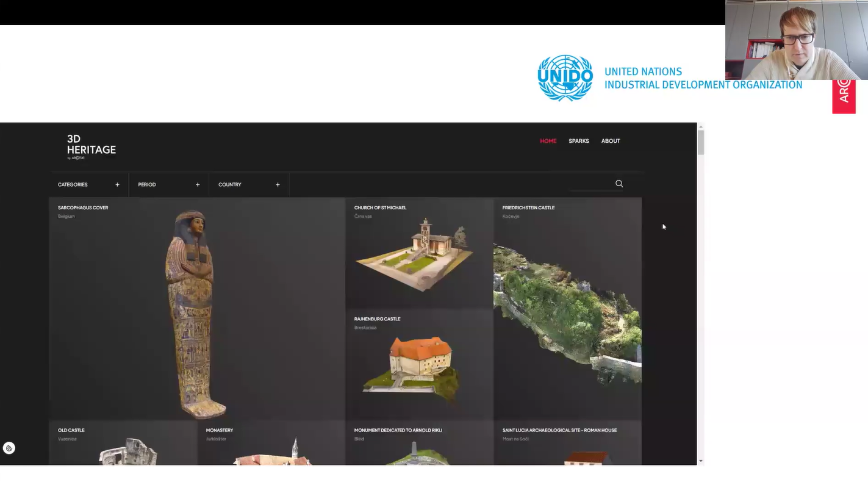Open the Country filter dropdown
The image size is (868, 482).
(248, 184)
